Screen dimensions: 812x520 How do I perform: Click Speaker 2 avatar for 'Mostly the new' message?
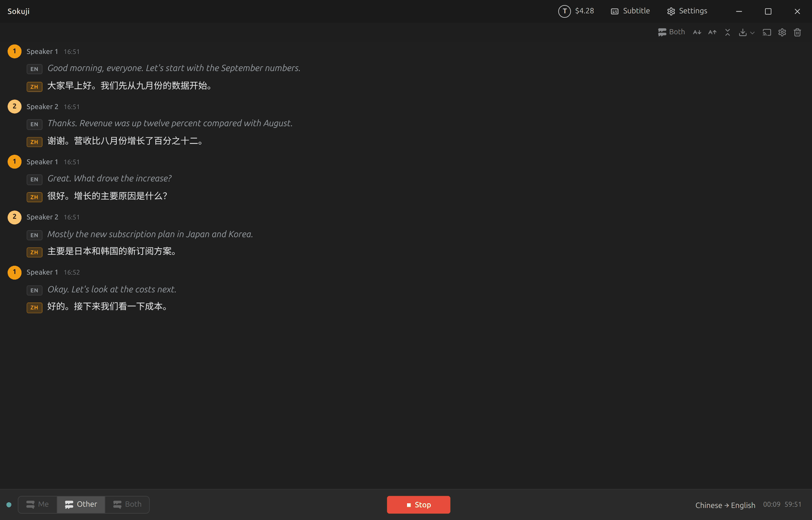[14, 217]
